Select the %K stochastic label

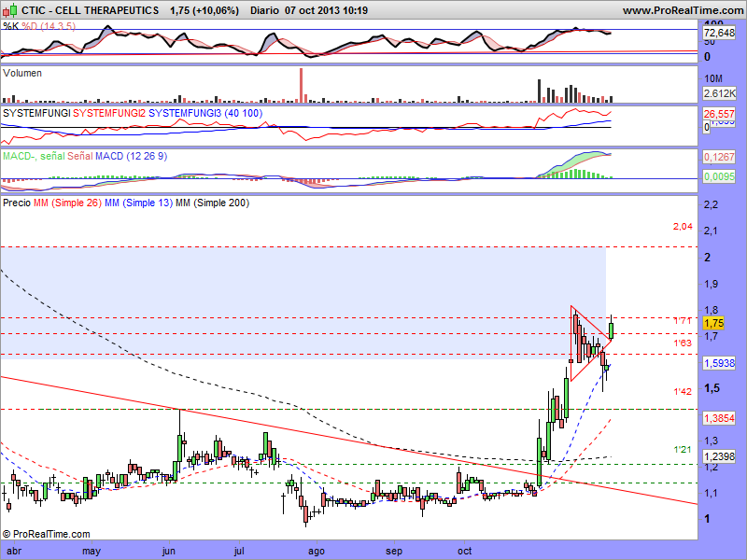pyautogui.click(x=10, y=26)
